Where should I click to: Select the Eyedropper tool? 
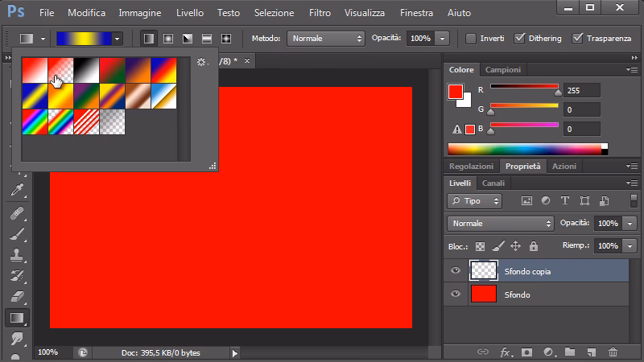(x=16, y=190)
